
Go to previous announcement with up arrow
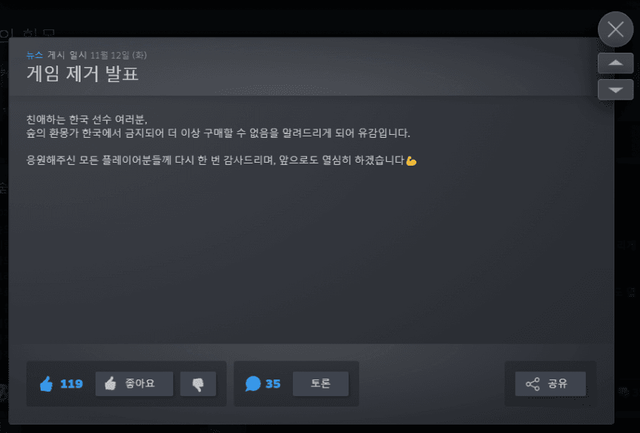pyautogui.click(x=616, y=63)
